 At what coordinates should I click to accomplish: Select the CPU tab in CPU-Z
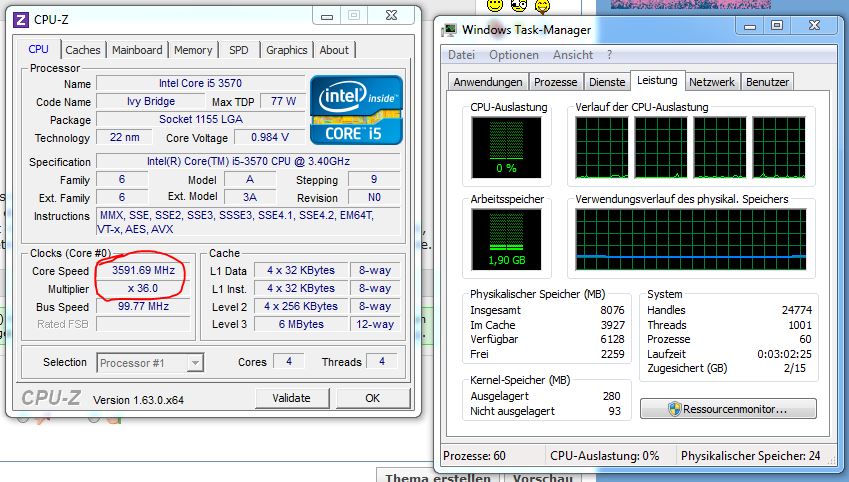point(38,49)
